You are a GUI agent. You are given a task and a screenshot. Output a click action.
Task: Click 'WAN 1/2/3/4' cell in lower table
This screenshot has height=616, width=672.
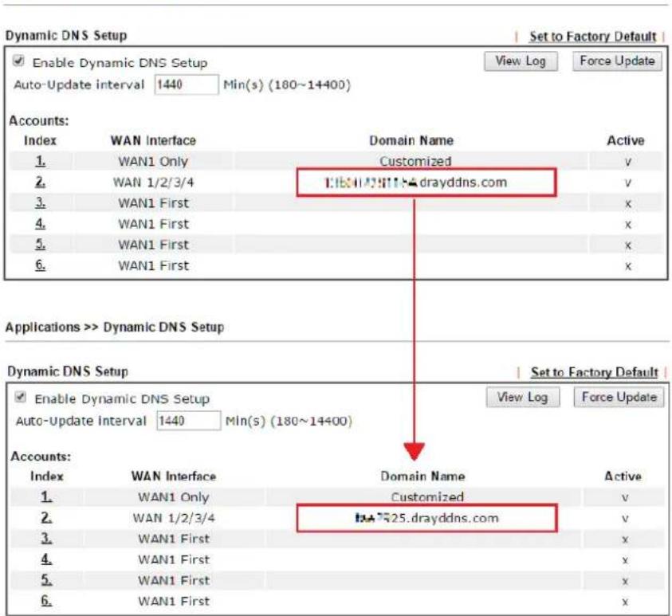[x=174, y=518]
